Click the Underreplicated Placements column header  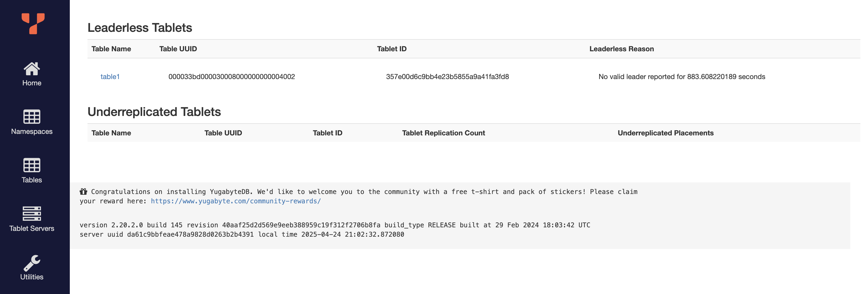(666, 133)
